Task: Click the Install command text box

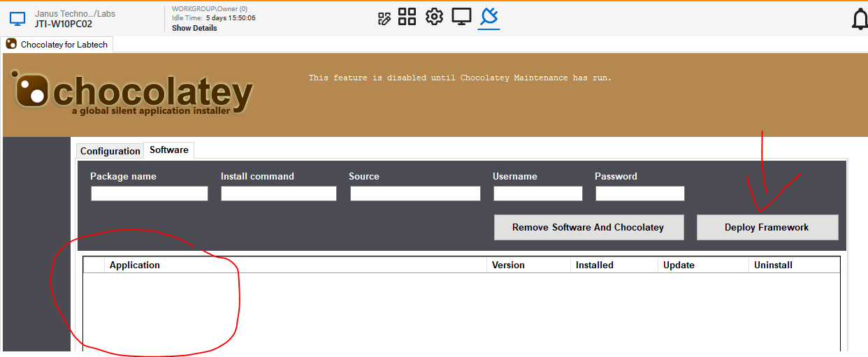Action: point(279,194)
